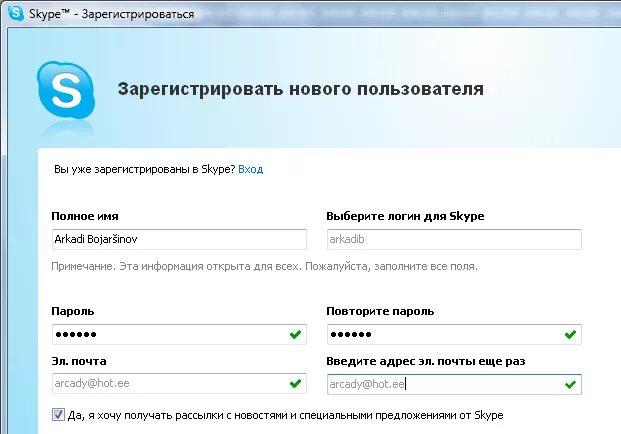Click the Эл. почта email field
The width and height of the screenshot is (621, 434).
[179, 383]
